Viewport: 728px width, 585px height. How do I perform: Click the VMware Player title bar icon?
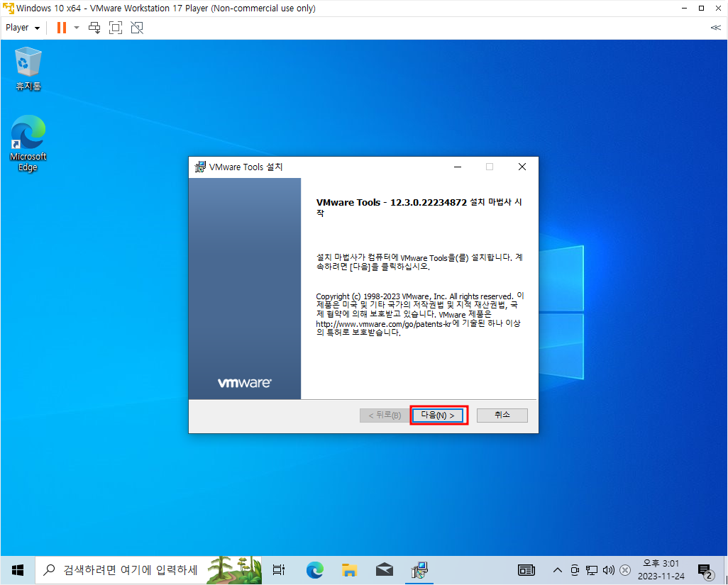pos(9,9)
